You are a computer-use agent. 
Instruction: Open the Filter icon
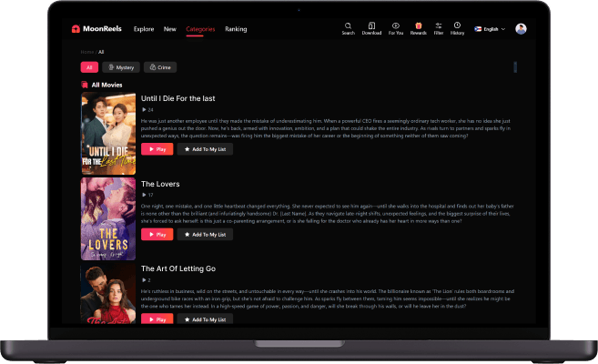tap(439, 28)
